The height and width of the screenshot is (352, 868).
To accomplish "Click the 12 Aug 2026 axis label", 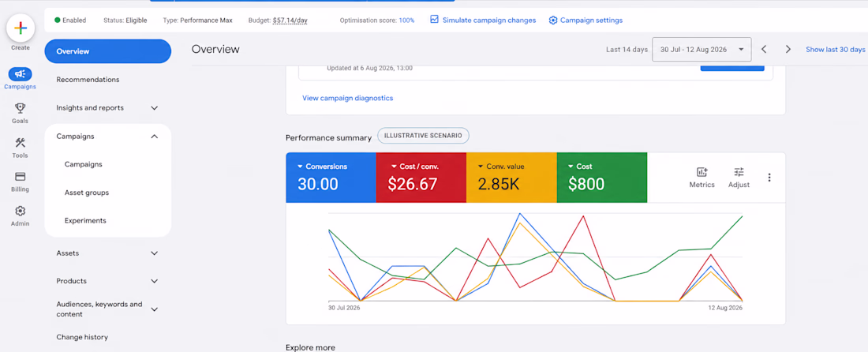I will click(x=726, y=308).
